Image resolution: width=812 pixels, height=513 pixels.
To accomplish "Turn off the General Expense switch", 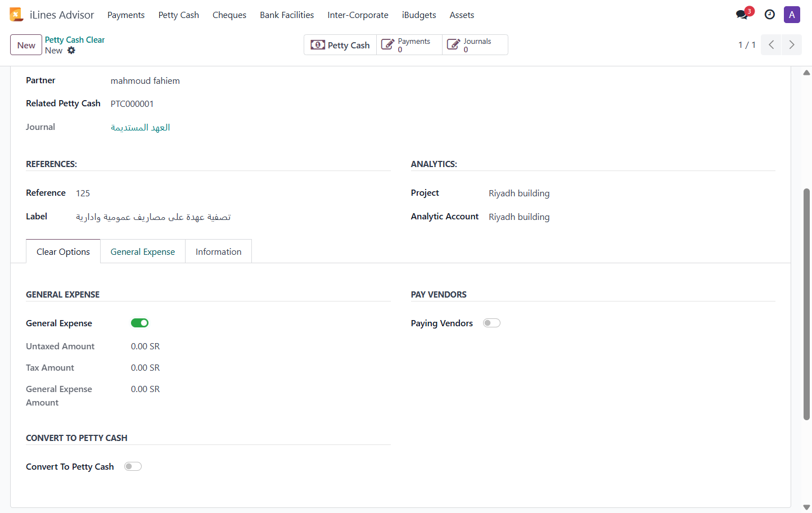I will pyautogui.click(x=139, y=323).
